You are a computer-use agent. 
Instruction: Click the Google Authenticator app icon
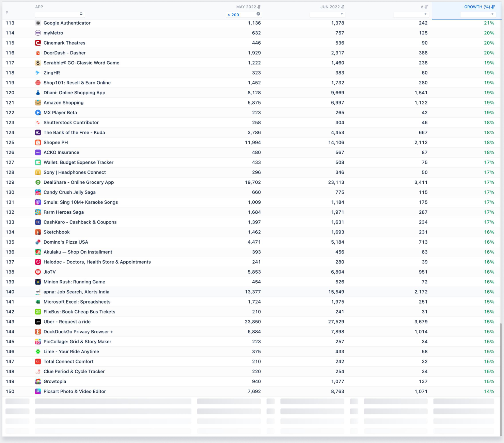(x=38, y=23)
